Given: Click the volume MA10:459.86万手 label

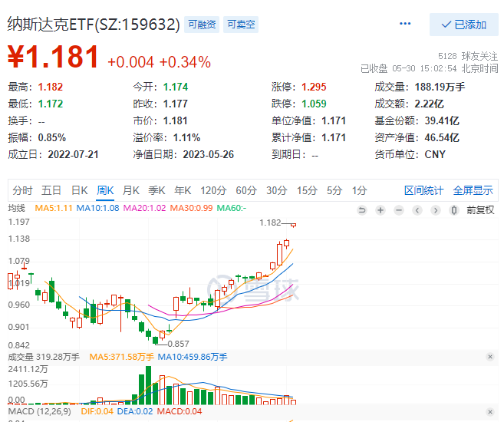Looking at the screenshot, I should [193, 357].
